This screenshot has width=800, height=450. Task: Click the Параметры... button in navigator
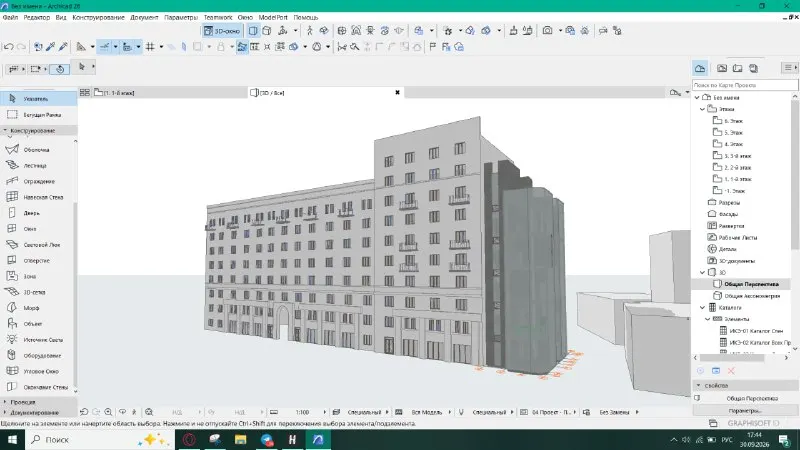click(x=745, y=411)
